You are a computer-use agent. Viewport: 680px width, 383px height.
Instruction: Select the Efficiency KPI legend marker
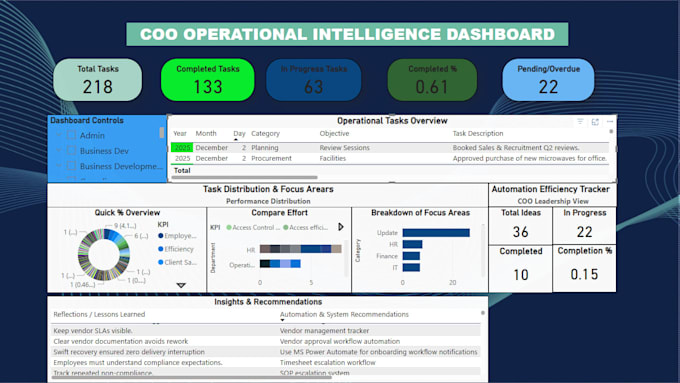click(161, 249)
